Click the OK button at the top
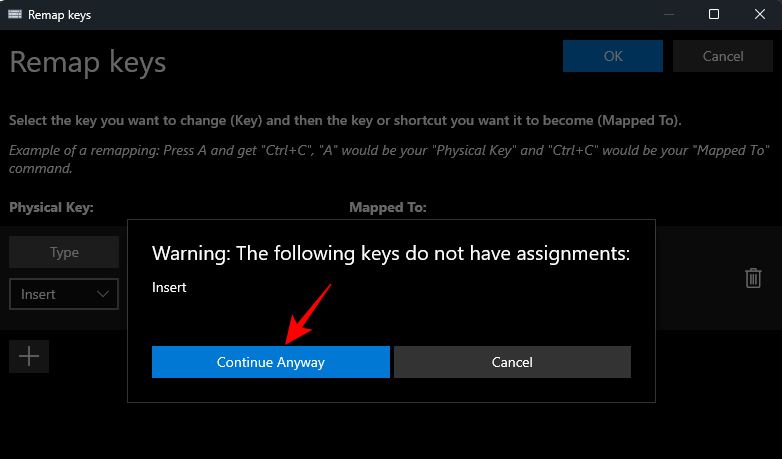Image resolution: width=782 pixels, height=459 pixels. 613,56
